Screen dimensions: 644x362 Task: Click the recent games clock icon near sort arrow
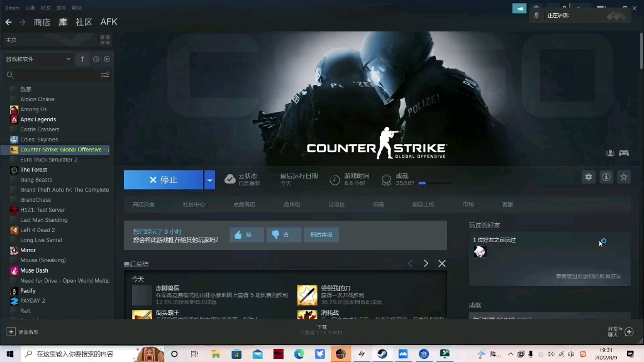tap(96, 58)
